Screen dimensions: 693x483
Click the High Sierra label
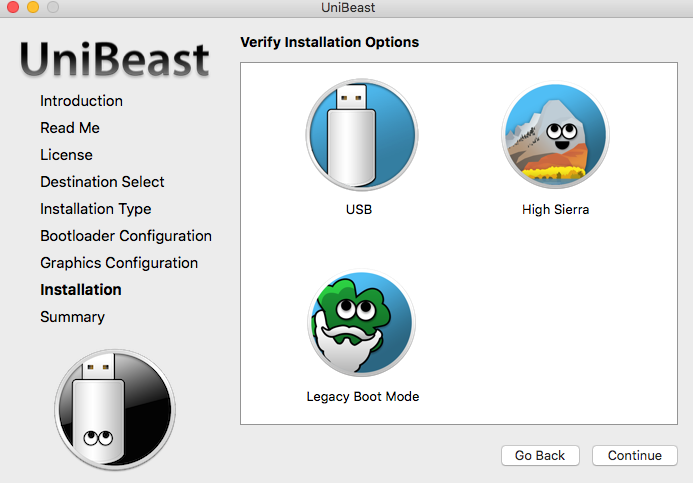555,210
